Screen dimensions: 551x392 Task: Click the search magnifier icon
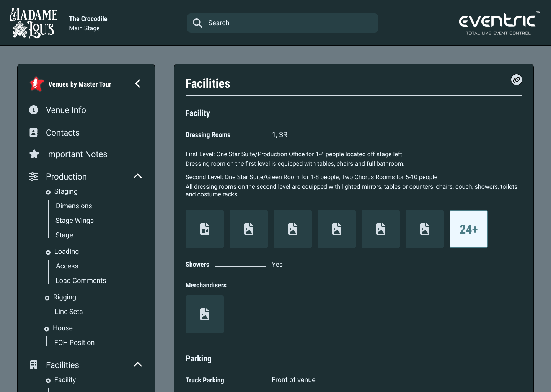click(x=197, y=23)
